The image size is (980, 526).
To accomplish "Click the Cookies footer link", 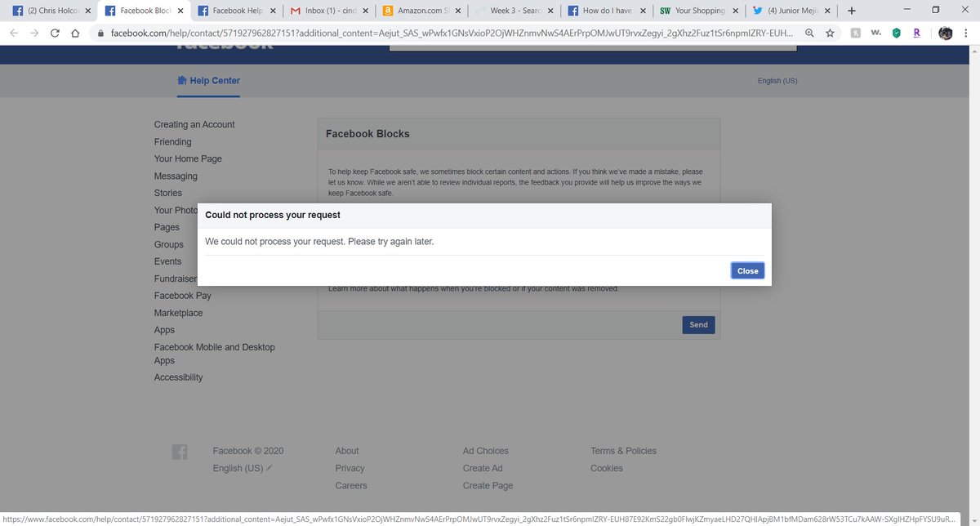I will [607, 468].
